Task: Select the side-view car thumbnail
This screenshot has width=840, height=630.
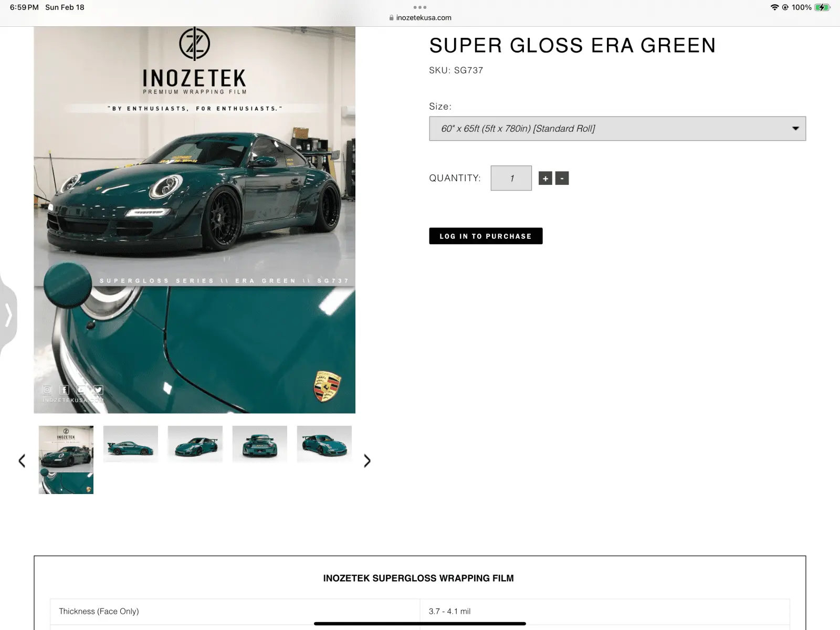Action: pos(131,444)
